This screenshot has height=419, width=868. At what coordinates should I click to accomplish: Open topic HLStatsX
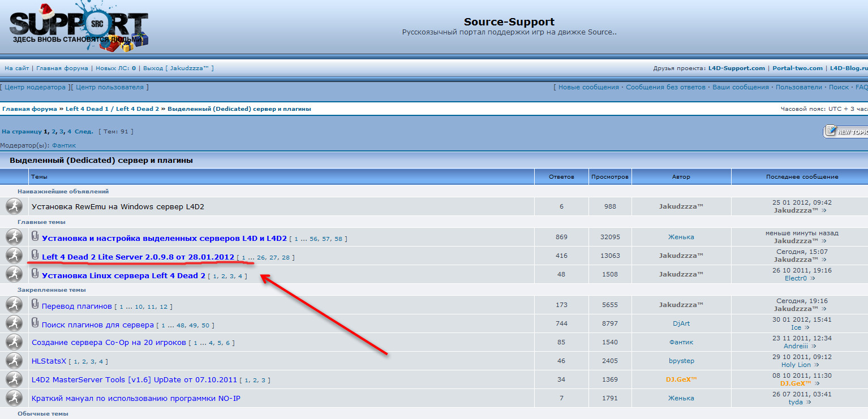click(x=49, y=361)
